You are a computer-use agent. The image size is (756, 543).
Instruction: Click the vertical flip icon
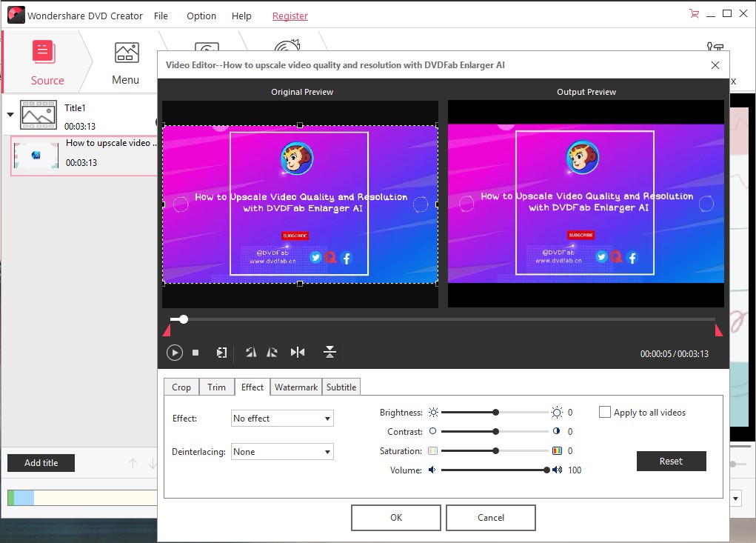point(330,353)
